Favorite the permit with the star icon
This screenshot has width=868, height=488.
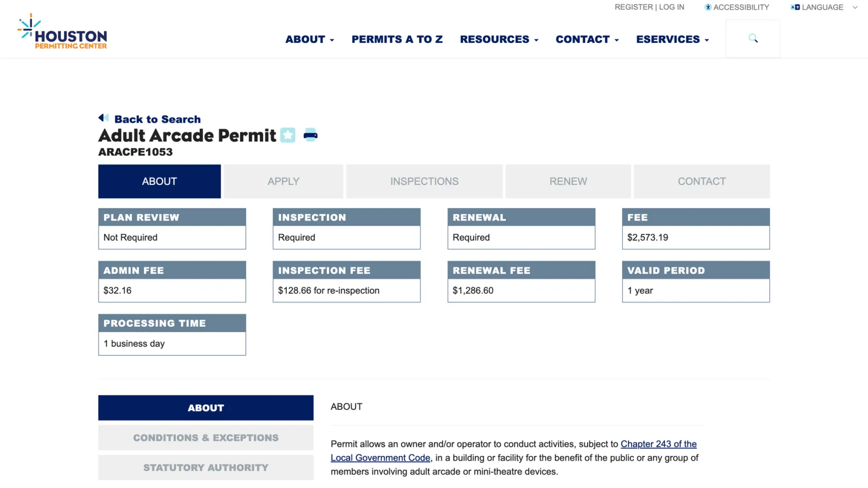point(288,135)
